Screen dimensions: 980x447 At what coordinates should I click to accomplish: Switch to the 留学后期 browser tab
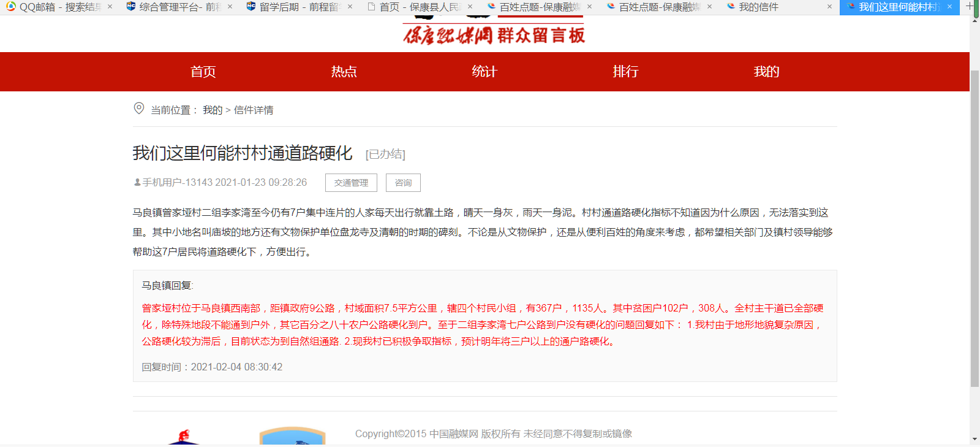294,7
